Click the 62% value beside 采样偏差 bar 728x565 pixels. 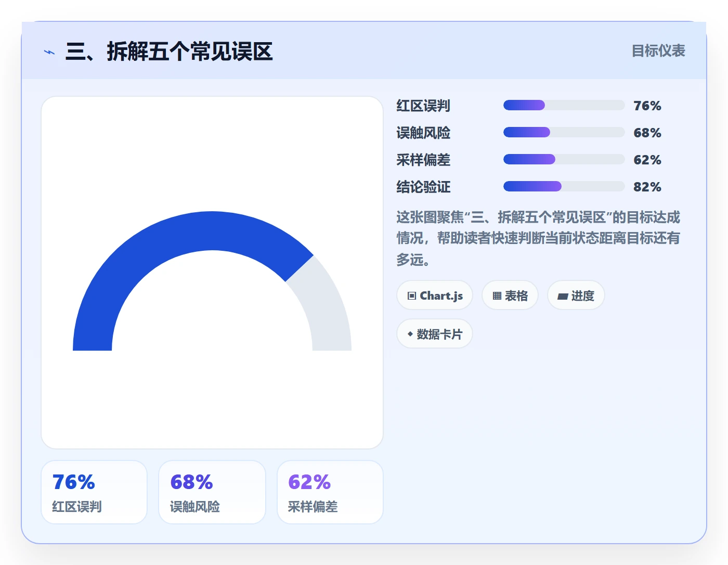(647, 160)
